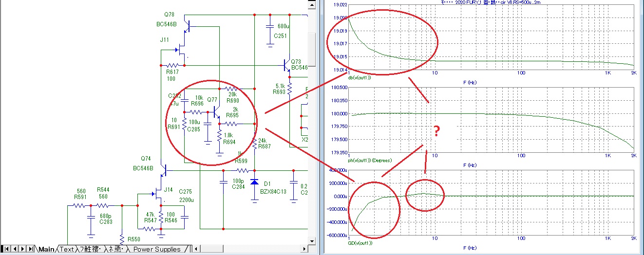Viewport: 644px width, 255px height.
Task: Select the 20k value text
Action: click(233, 94)
